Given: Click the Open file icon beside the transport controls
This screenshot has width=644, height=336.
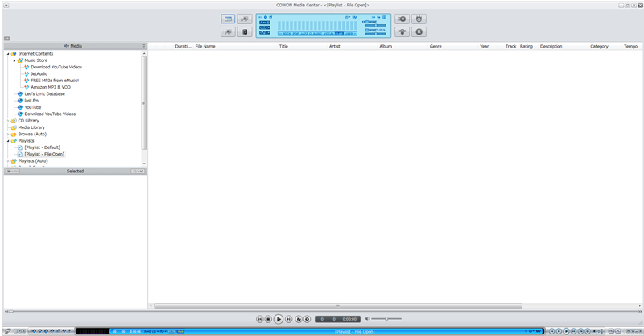Looking at the screenshot, I should 299,319.
